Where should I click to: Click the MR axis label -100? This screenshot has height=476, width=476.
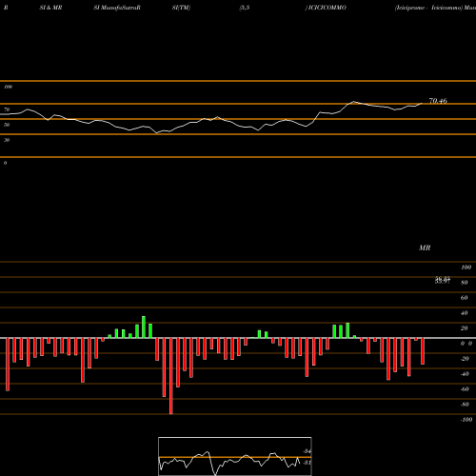pyautogui.click(x=466, y=420)
